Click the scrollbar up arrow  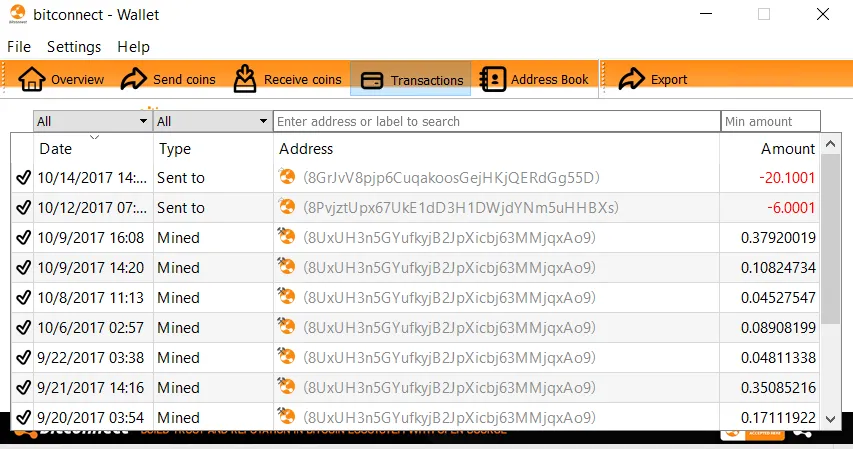pos(830,144)
